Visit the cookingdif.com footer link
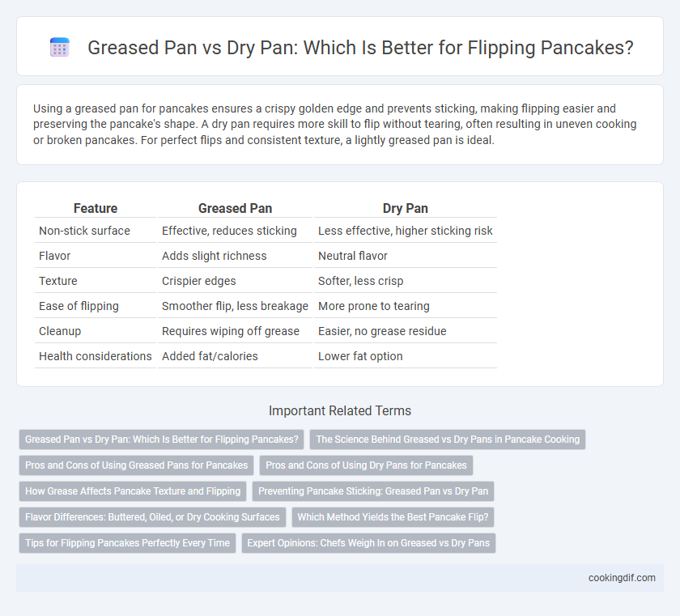 (x=622, y=578)
